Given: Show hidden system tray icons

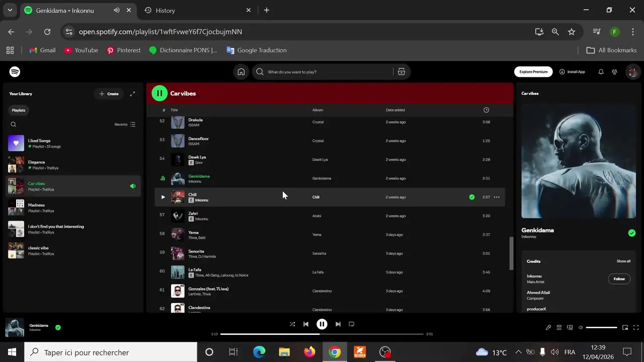Looking at the screenshot, I should (518, 352).
